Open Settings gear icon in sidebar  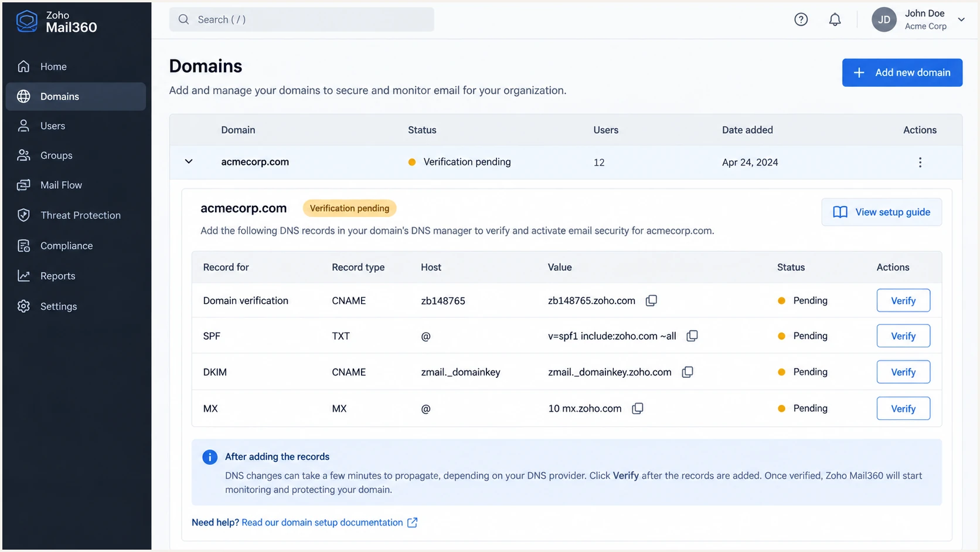(23, 306)
